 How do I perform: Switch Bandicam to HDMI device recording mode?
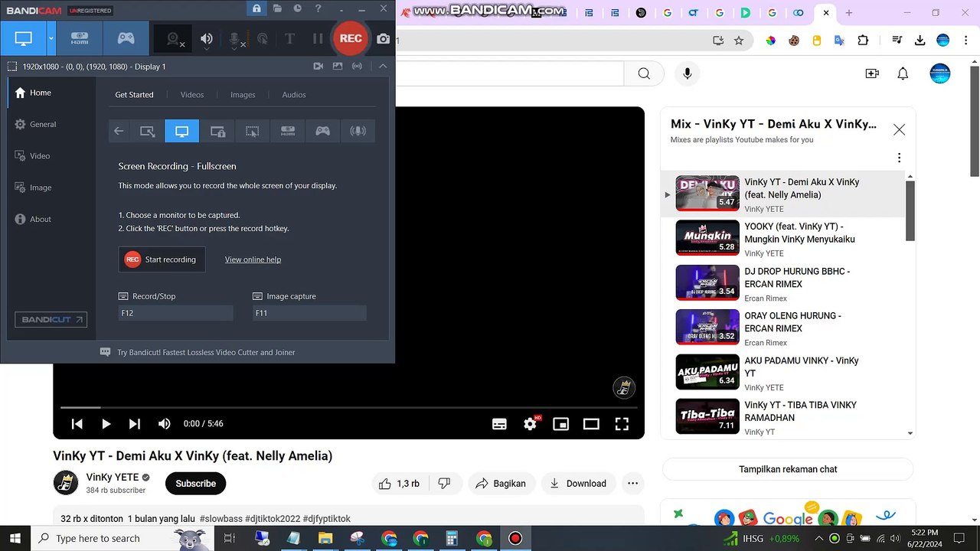pos(80,38)
